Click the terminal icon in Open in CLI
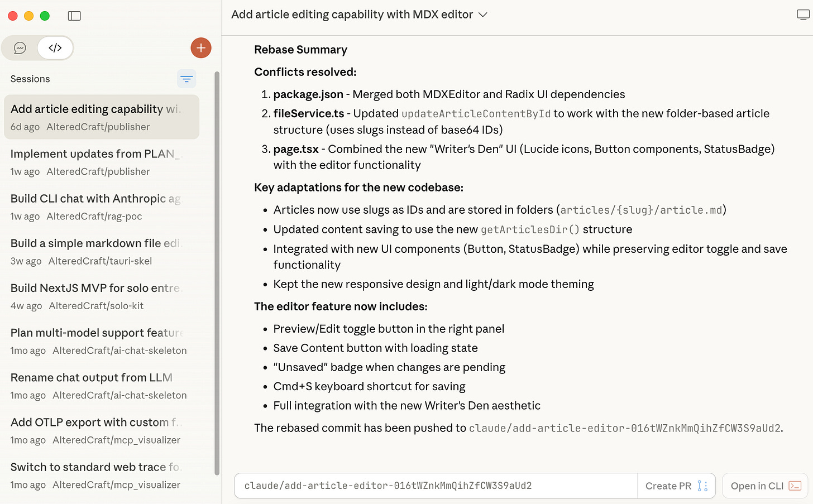813x504 pixels. click(795, 486)
